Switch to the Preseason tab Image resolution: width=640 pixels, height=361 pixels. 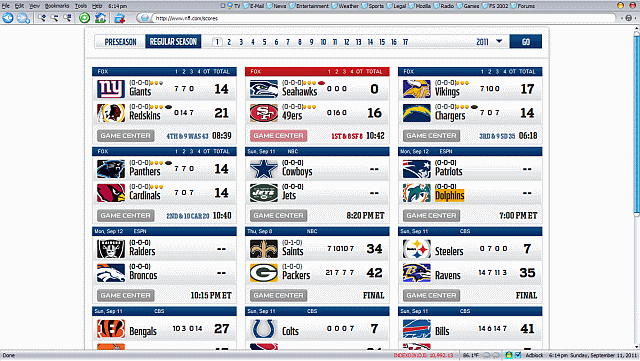pos(120,42)
